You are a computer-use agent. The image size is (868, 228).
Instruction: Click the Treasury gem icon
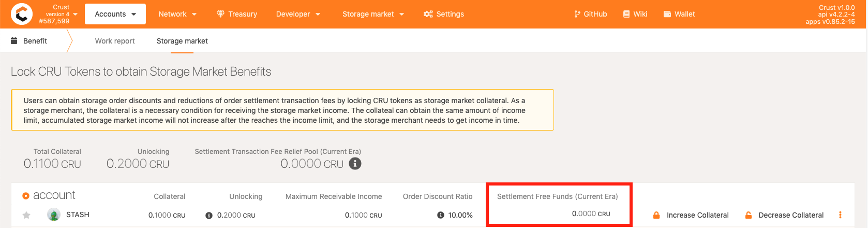pos(220,14)
